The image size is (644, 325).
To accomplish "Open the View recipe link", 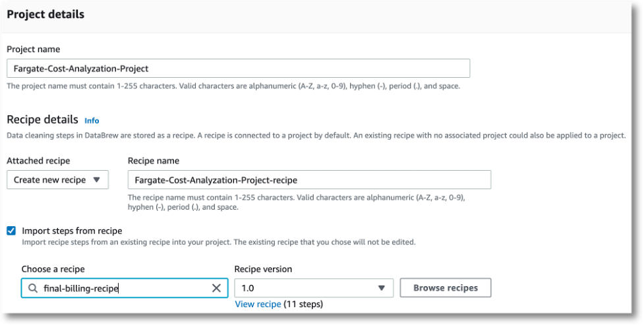I will click(258, 304).
